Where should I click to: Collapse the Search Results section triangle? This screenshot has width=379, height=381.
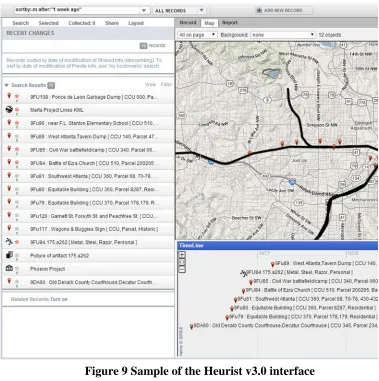(x=6, y=85)
